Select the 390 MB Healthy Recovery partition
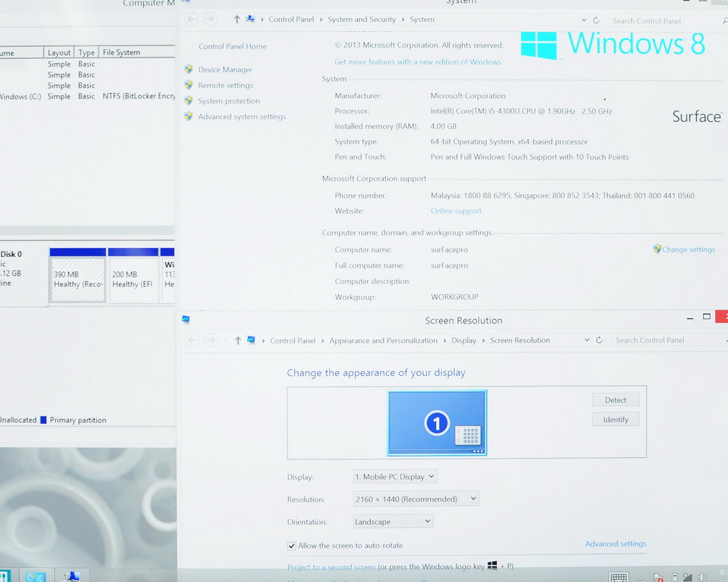Image resolution: width=728 pixels, height=582 pixels. tap(77, 276)
